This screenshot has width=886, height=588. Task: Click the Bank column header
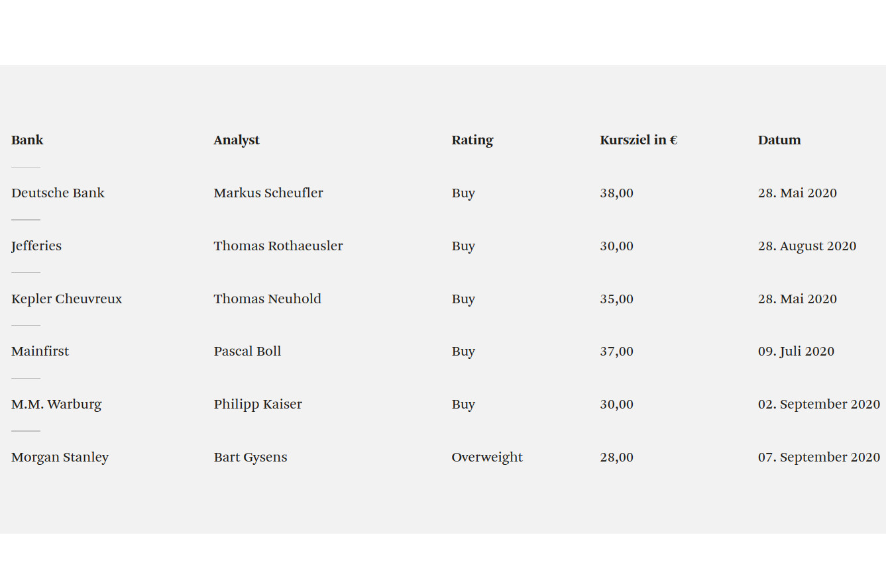tap(27, 140)
